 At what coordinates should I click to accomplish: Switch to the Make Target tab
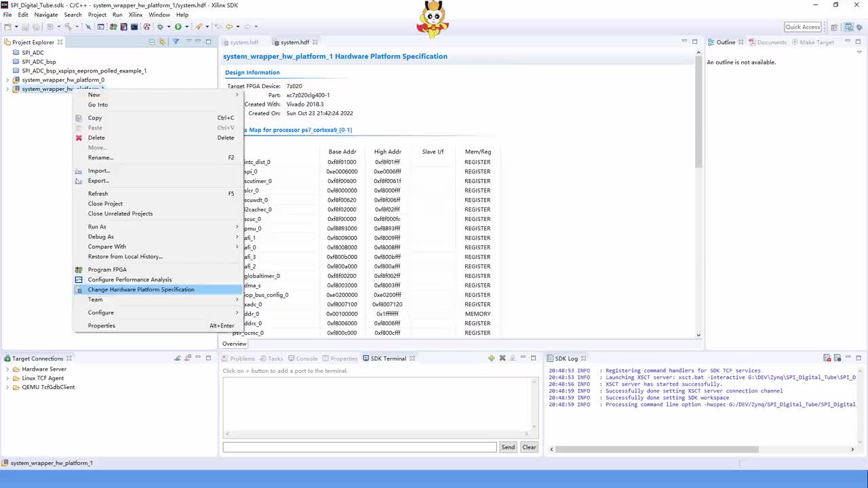pos(812,42)
